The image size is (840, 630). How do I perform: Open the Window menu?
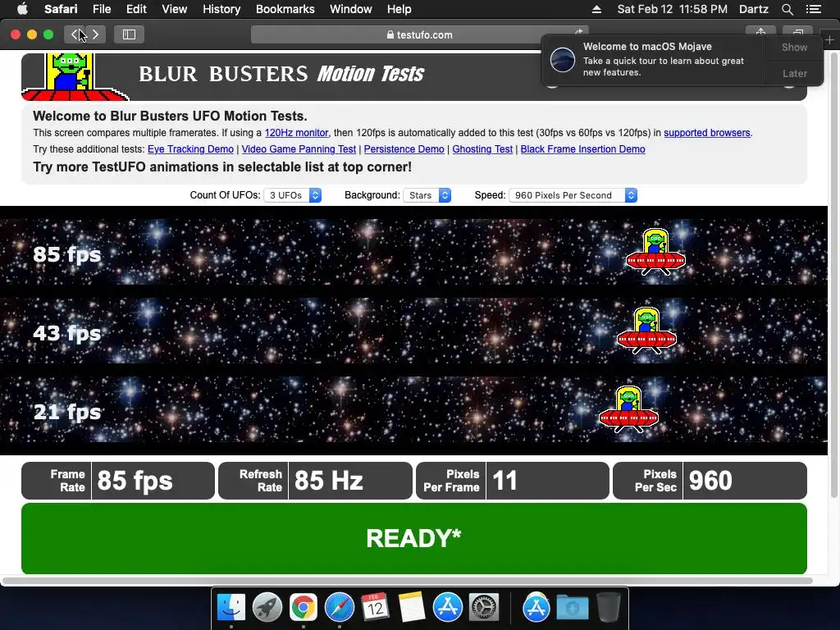[351, 9]
